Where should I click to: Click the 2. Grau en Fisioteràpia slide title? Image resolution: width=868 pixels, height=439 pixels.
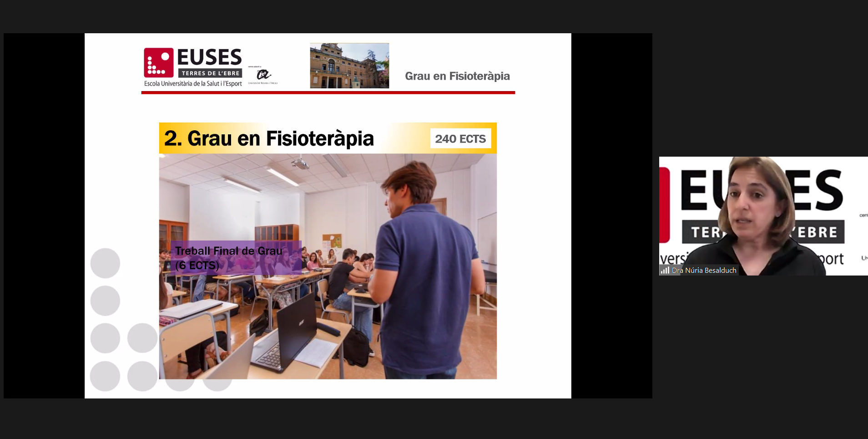pos(269,138)
